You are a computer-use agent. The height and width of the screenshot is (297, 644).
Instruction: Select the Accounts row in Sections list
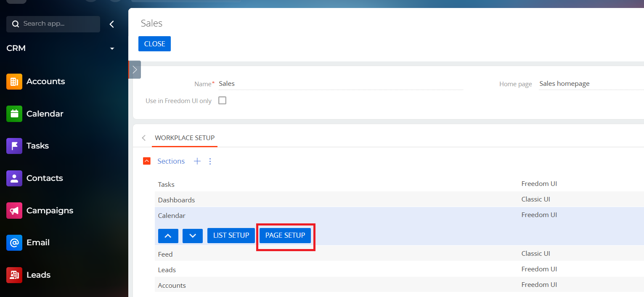pos(399,285)
